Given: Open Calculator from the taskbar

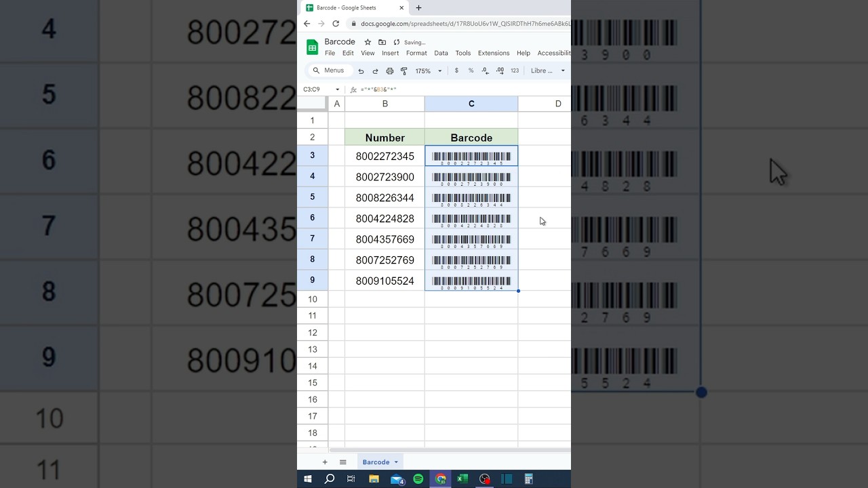Looking at the screenshot, I should 529,479.
